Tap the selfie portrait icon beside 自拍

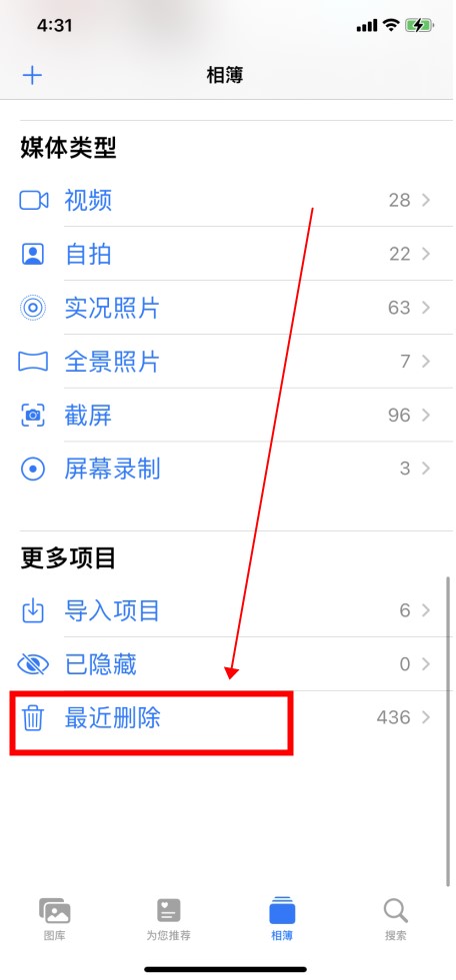click(33, 255)
